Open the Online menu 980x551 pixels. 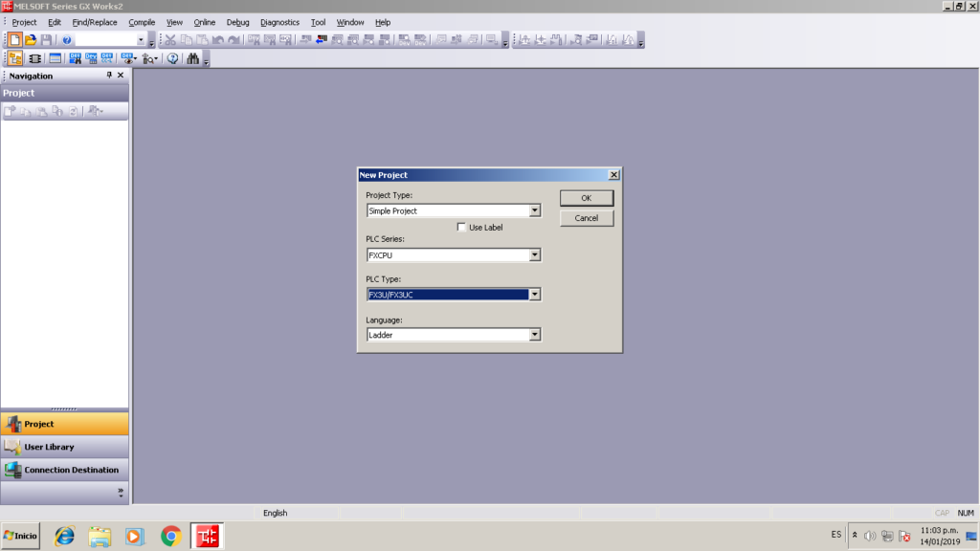click(x=205, y=23)
